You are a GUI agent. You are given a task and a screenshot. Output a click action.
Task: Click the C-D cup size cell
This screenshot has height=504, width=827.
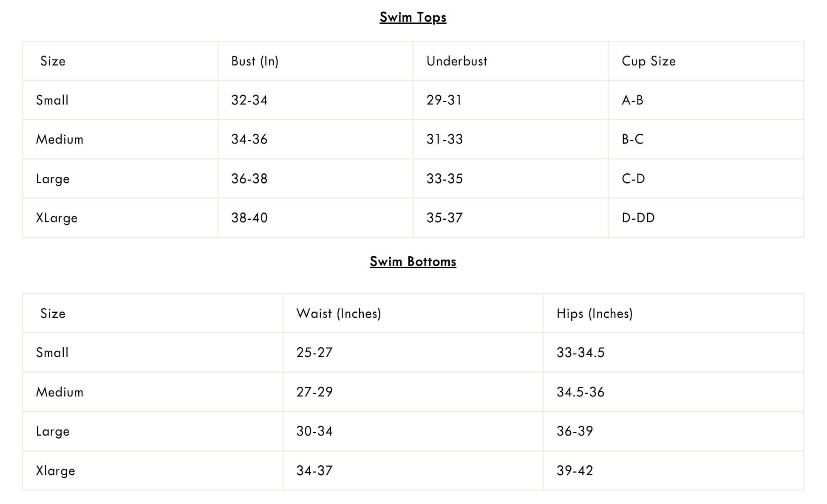tap(633, 179)
